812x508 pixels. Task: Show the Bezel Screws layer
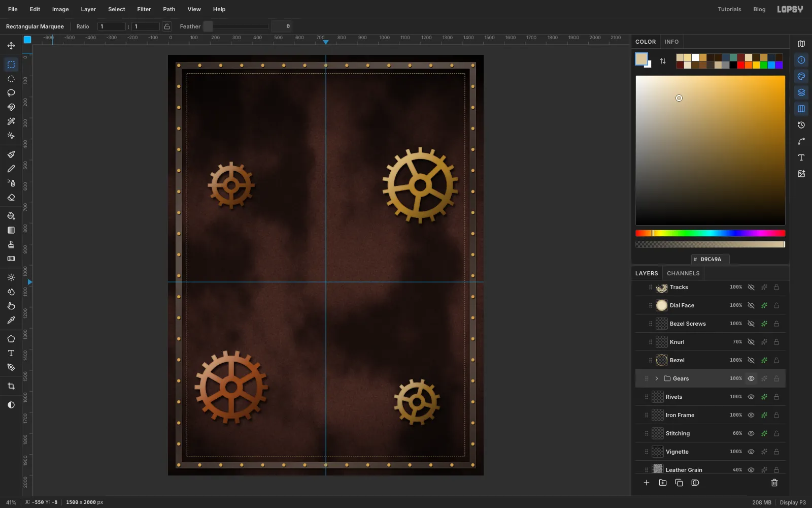pos(751,324)
